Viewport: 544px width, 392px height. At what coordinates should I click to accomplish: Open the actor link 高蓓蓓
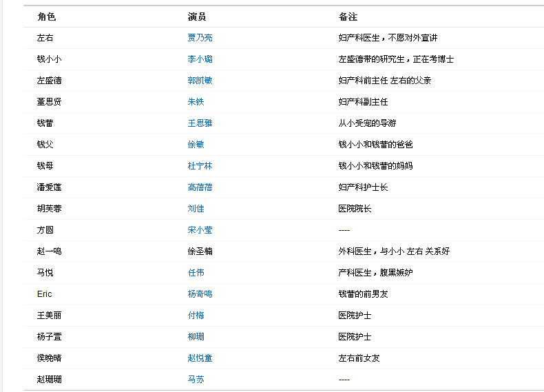(200, 187)
